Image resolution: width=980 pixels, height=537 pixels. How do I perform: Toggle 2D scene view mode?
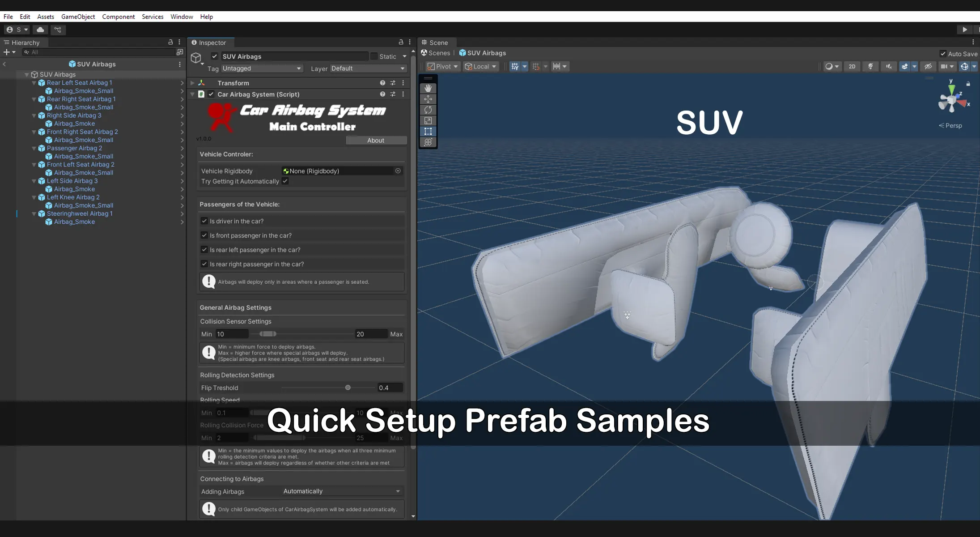pos(852,66)
